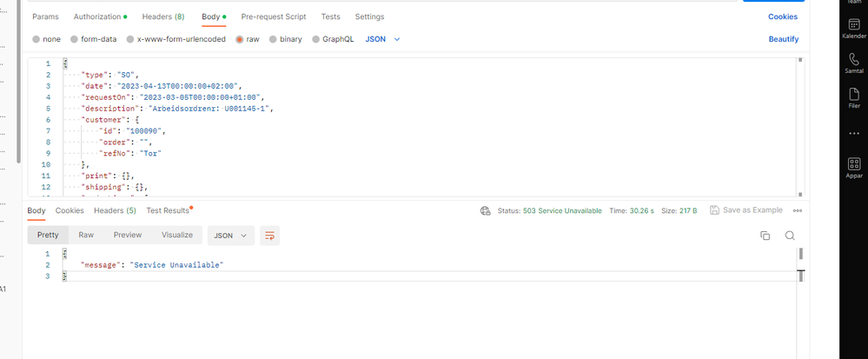Viewport: 868px width, 359px height.
Task: Open the request Settings tab
Action: [370, 17]
